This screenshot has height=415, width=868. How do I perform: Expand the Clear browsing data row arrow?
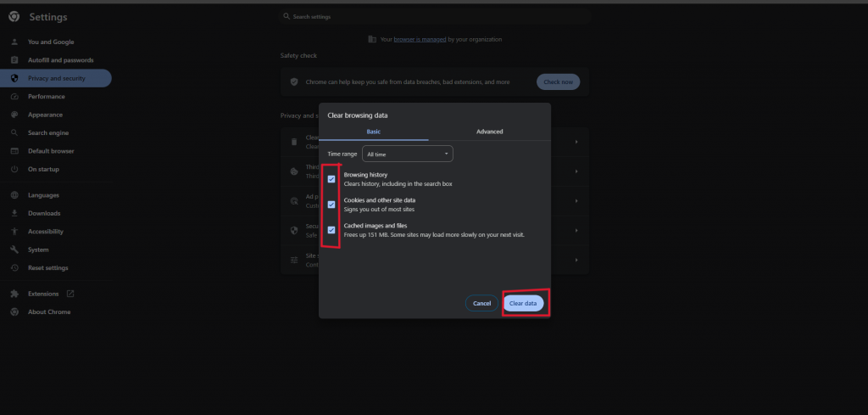tap(576, 142)
